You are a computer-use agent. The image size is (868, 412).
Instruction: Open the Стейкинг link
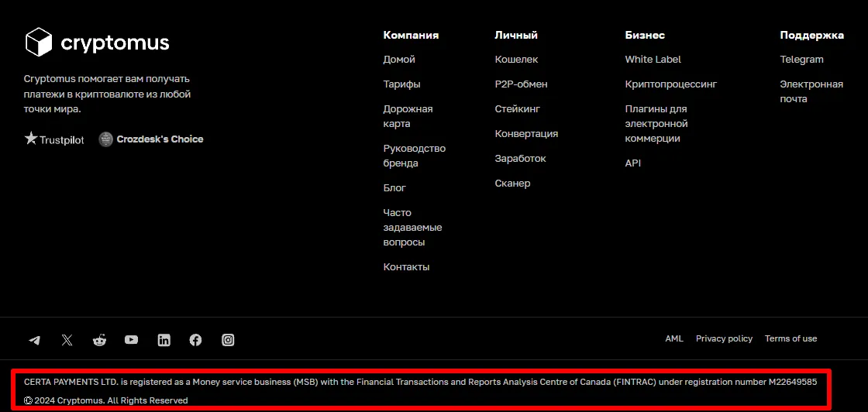[x=517, y=109]
